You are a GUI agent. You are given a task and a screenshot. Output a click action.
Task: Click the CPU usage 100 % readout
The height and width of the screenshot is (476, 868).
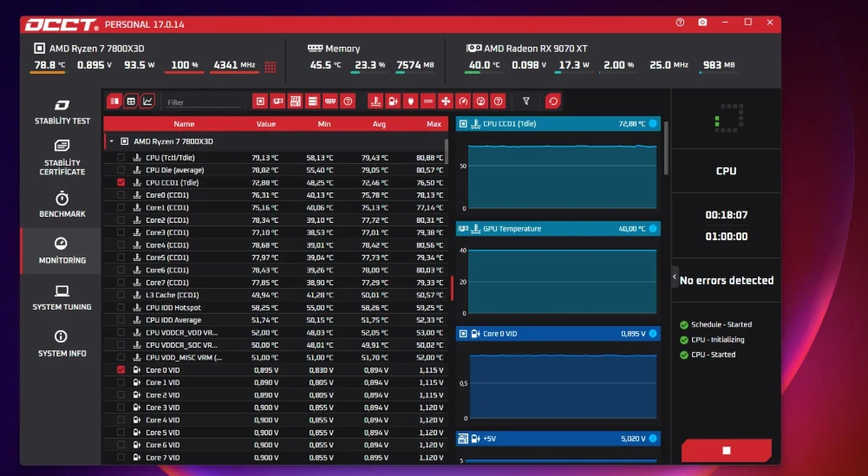click(184, 65)
